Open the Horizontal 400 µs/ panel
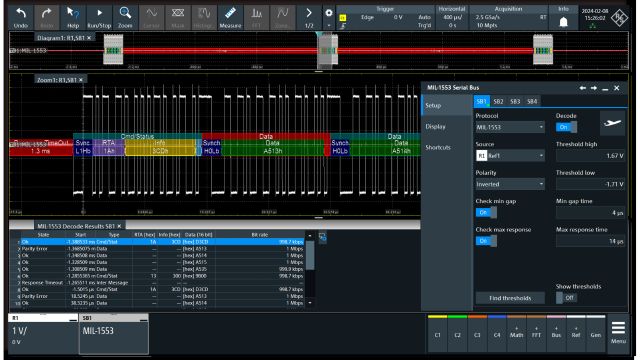Screen dimensions: 640x360 pos(452,18)
